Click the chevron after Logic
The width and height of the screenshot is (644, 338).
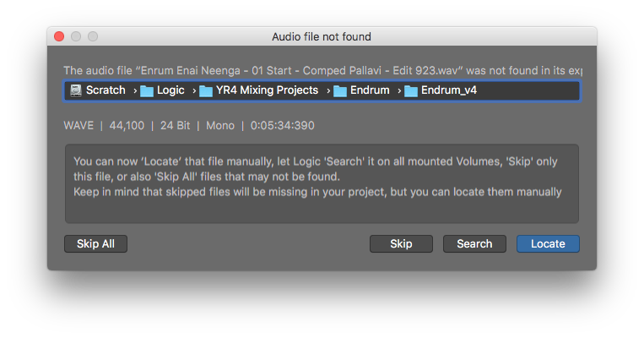click(194, 91)
